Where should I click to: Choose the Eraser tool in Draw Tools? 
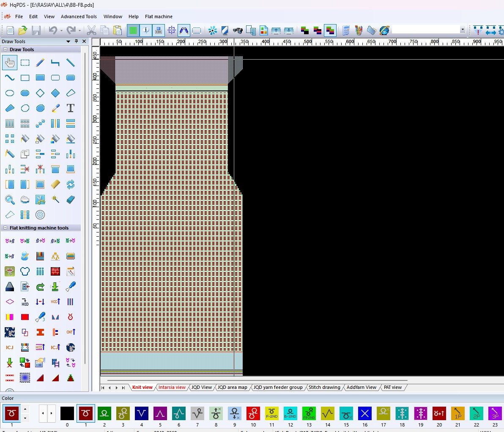pos(71,200)
